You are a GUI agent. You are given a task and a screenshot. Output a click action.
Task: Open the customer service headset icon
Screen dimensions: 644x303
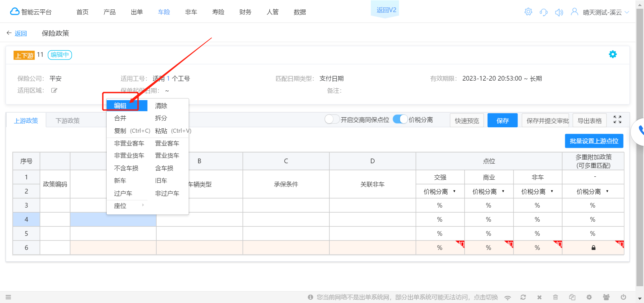point(543,12)
